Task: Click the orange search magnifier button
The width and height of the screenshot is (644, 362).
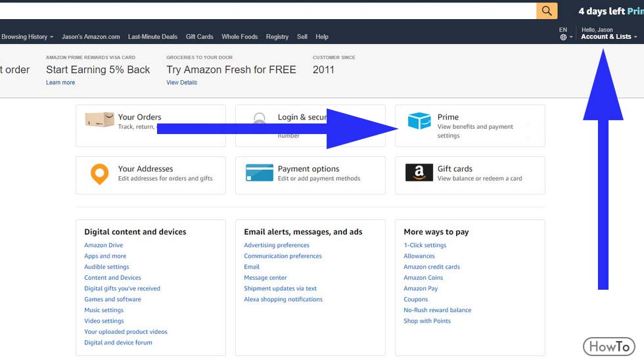Action: [x=547, y=11]
